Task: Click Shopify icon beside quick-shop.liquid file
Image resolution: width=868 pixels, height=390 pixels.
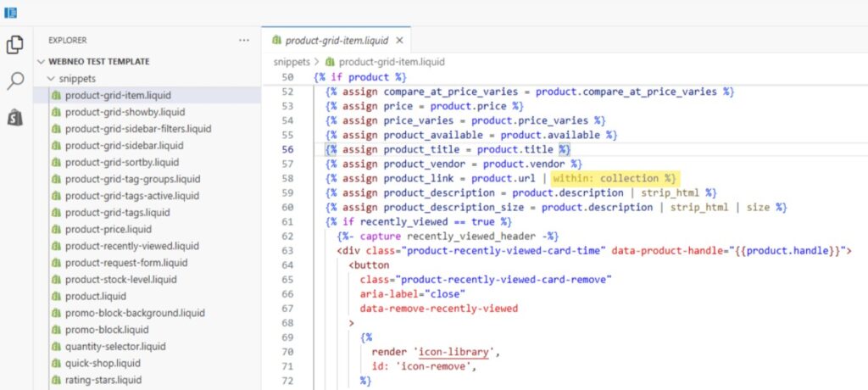Action: pos(57,363)
